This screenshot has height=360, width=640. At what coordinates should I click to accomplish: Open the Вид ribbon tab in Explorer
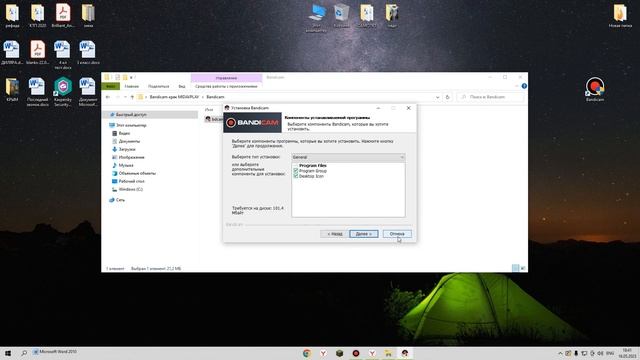182,87
